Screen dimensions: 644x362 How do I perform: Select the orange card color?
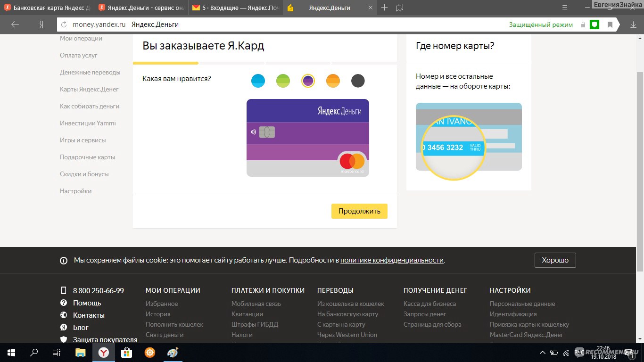(x=333, y=81)
